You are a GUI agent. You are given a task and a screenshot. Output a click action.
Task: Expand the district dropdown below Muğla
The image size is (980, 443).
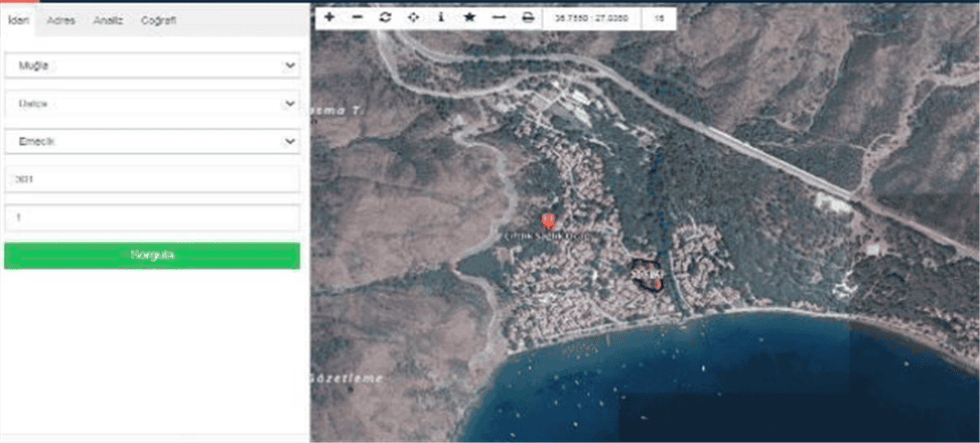click(152, 103)
